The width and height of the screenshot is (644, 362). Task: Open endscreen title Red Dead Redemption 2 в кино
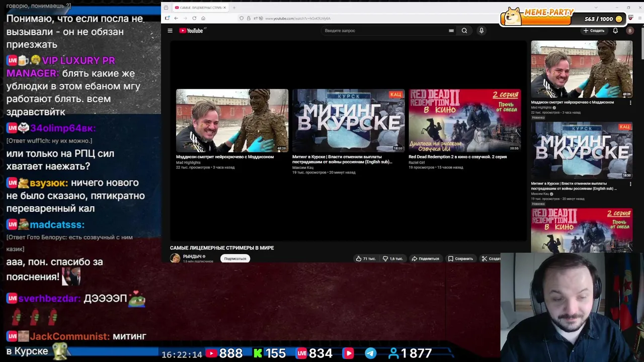click(457, 157)
